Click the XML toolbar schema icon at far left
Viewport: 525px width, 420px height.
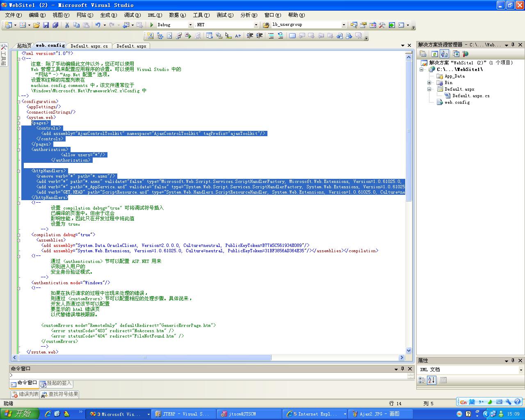coord(150,36)
